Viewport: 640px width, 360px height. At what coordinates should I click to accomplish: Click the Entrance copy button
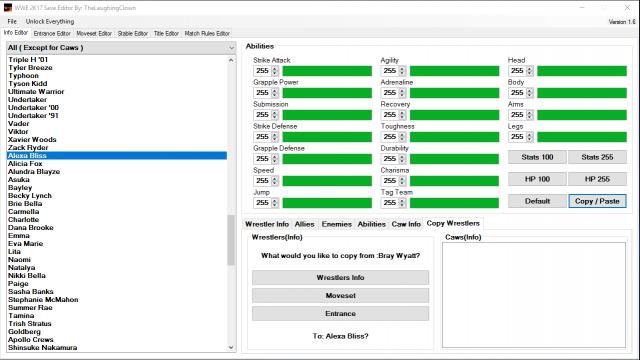point(340,313)
